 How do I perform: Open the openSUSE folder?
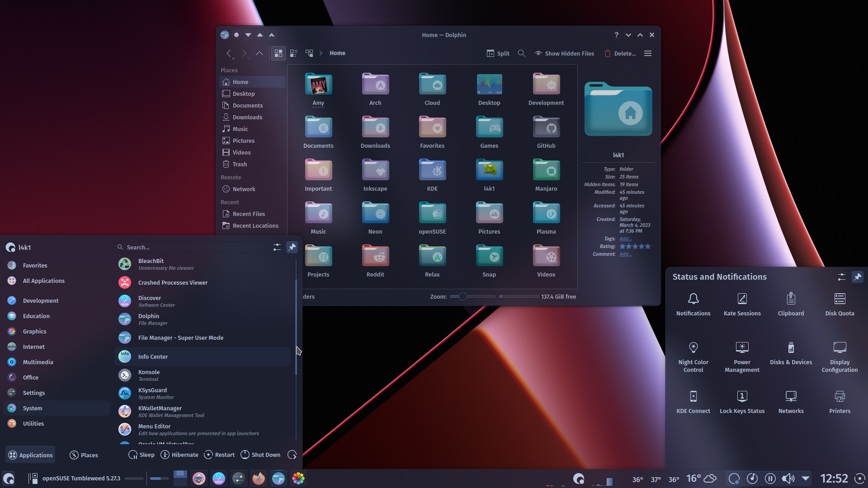click(x=432, y=218)
